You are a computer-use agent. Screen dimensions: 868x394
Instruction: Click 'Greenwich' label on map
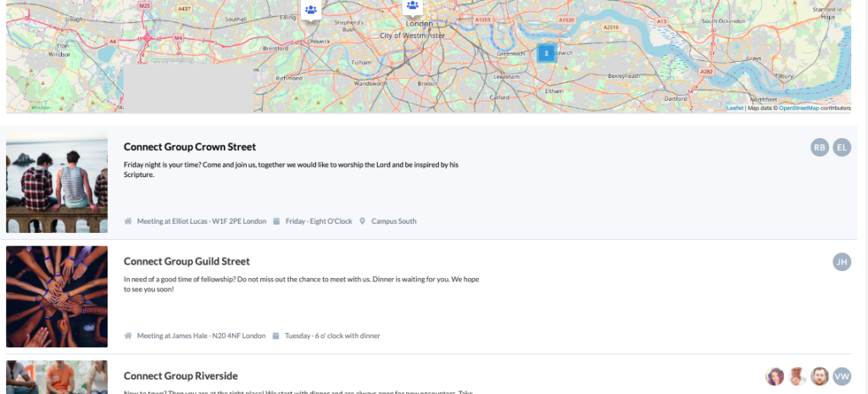coord(509,53)
